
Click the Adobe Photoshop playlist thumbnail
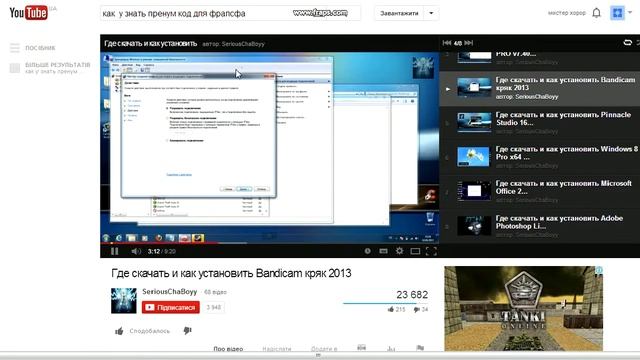click(x=473, y=226)
